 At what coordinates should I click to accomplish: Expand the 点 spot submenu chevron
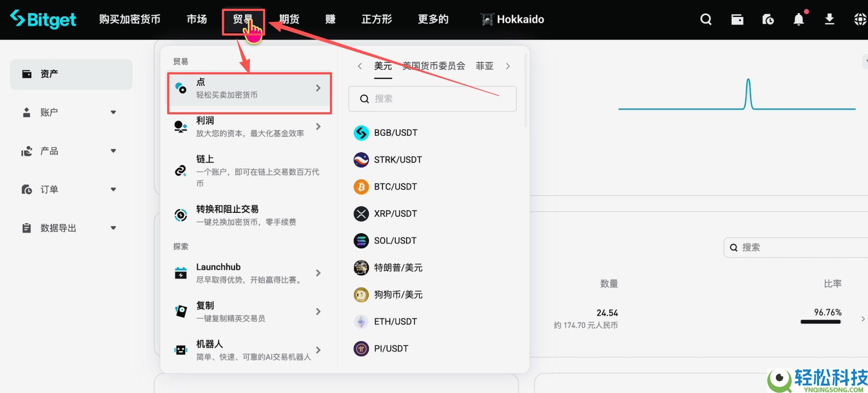[x=318, y=88]
